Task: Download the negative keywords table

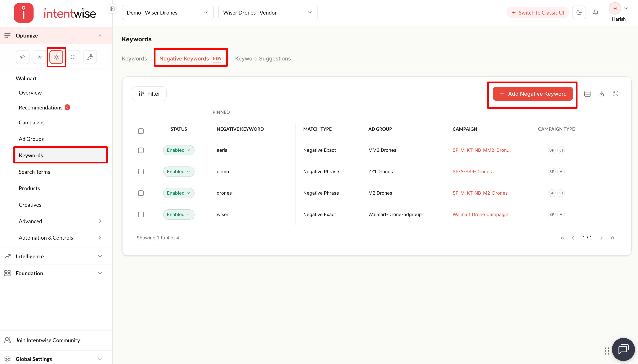Action: click(601, 94)
